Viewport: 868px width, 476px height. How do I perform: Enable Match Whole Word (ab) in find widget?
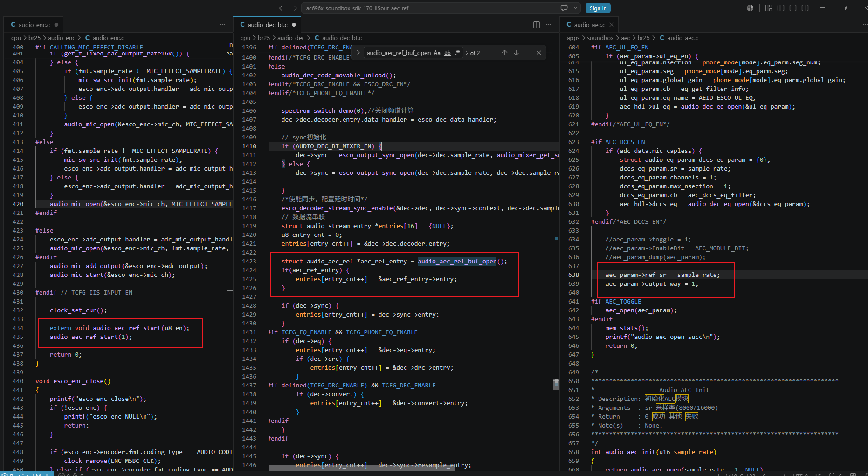coord(448,53)
